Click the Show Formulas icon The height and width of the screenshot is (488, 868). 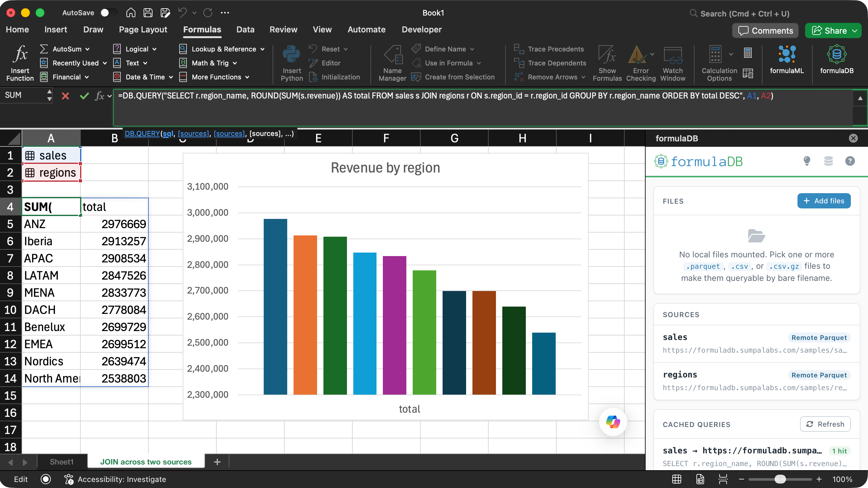pyautogui.click(x=607, y=63)
